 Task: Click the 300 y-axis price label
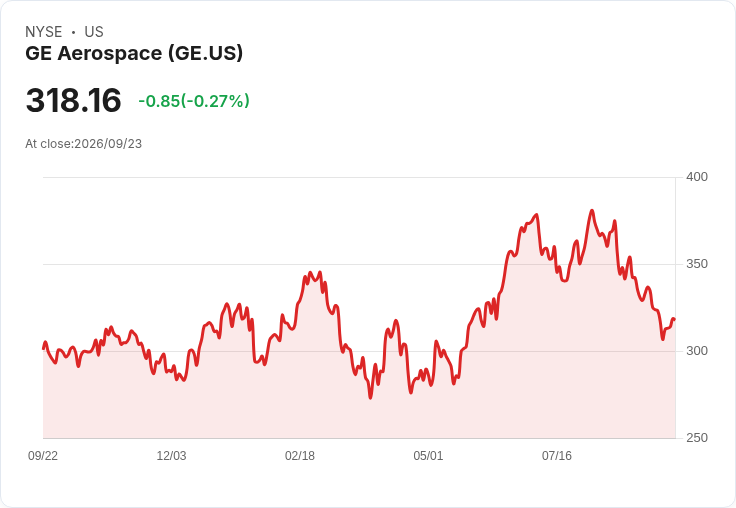[697, 351]
